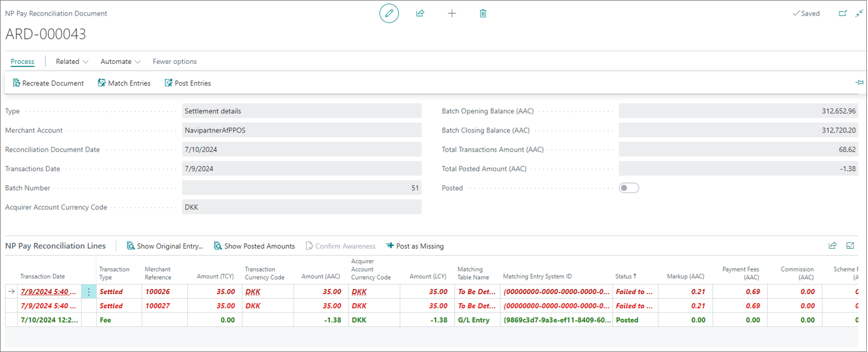Open document in new window icon

(x=843, y=13)
